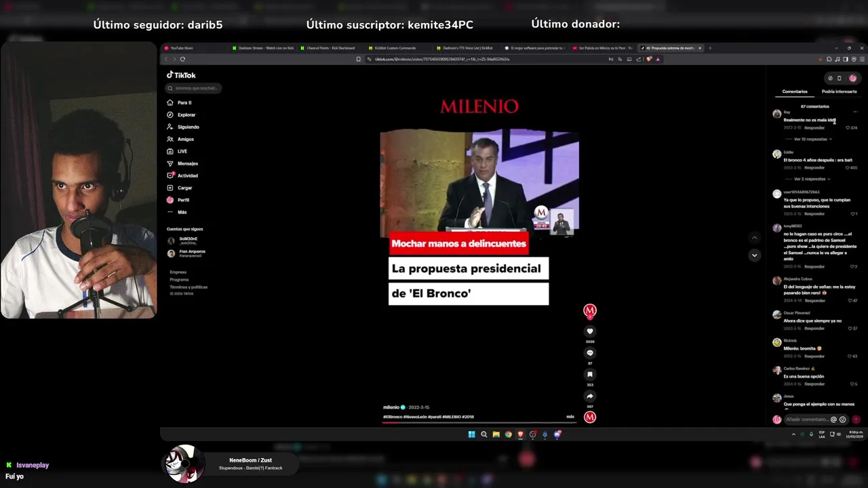
Task: Open File Explorer from taskbar
Action: [x=496, y=434]
